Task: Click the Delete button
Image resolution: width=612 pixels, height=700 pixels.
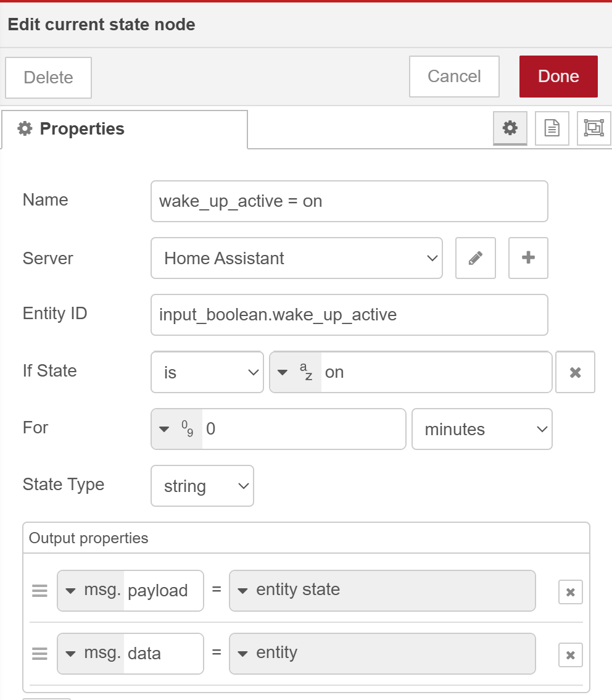Action: click(48, 78)
